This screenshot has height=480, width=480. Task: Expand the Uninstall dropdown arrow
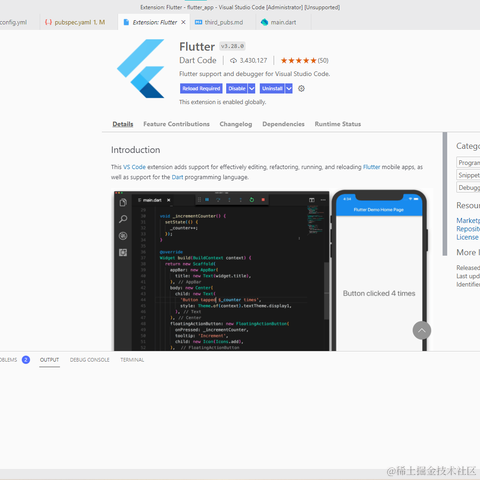[x=289, y=88]
